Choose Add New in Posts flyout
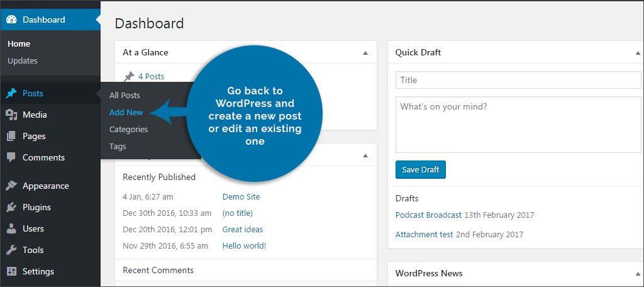 pos(126,112)
